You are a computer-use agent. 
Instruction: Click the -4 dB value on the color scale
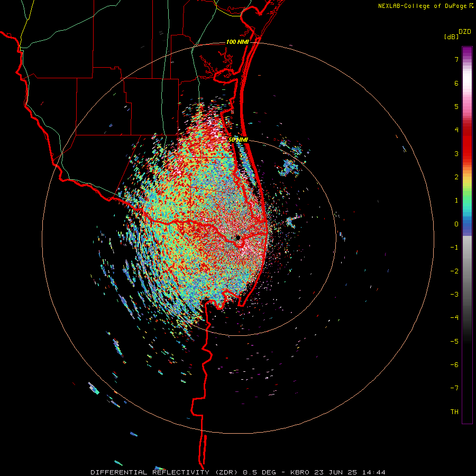click(x=454, y=318)
